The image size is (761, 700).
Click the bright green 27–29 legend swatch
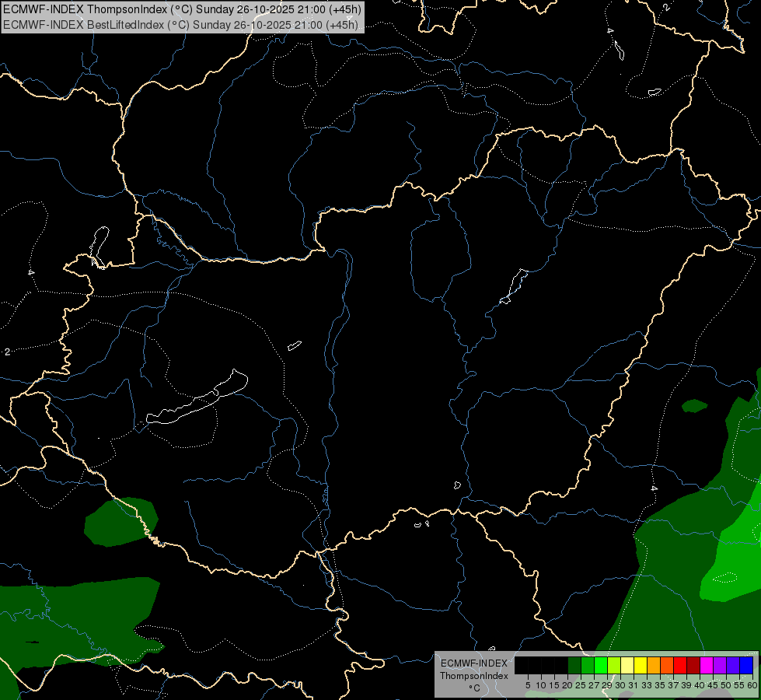(x=601, y=665)
